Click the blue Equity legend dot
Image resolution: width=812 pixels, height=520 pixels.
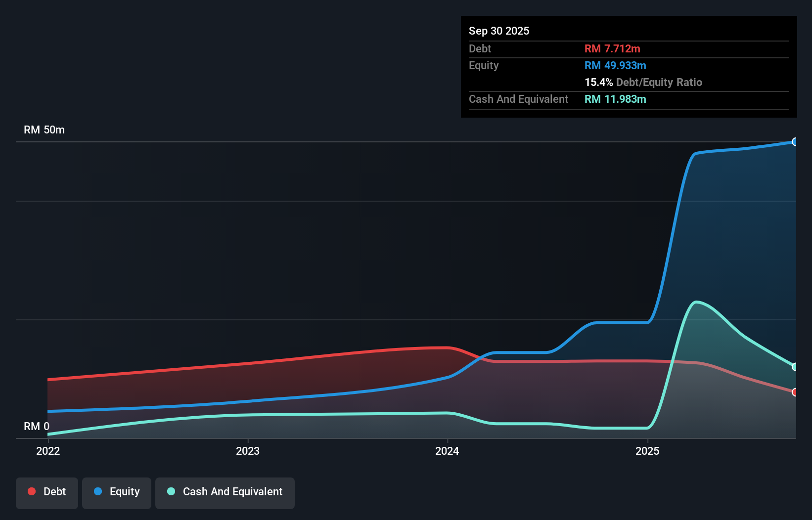coord(98,491)
